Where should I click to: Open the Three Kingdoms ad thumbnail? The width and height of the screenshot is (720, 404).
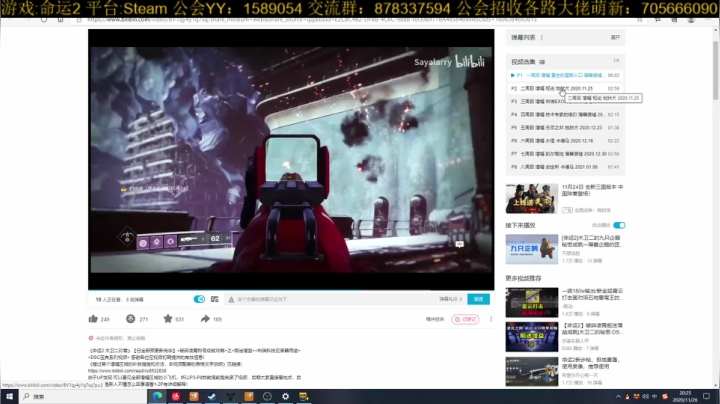click(x=532, y=198)
